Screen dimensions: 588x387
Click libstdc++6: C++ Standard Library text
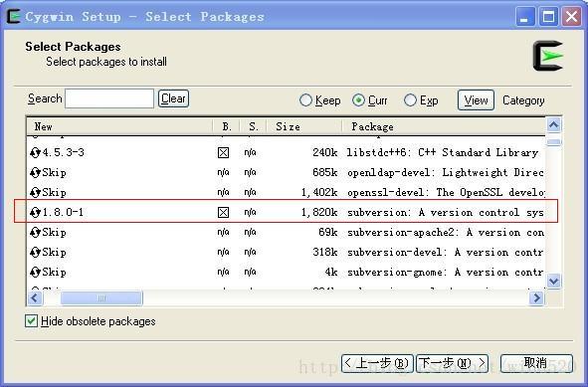(x=443, y=152)
